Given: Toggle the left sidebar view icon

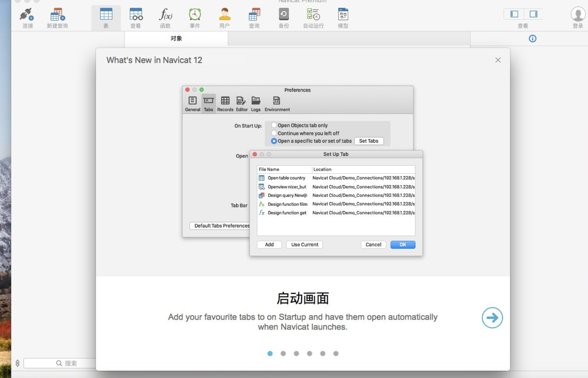Looking at the screenshot, I should (x=514, y=14).
